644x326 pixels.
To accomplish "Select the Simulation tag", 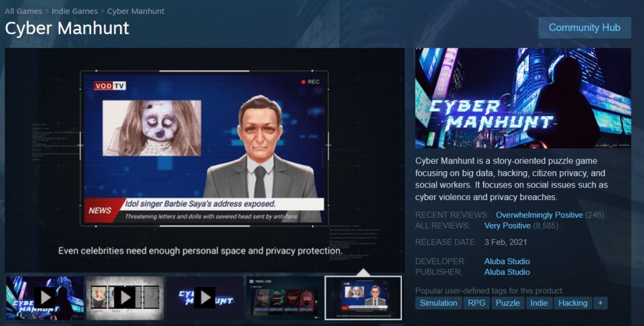I will tap(438, 303).
